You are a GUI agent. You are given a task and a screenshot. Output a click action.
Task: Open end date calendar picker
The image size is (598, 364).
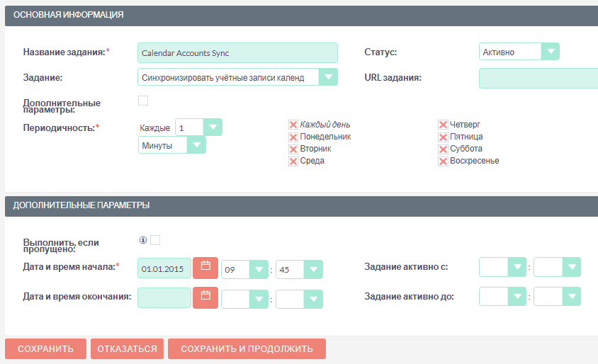point(205,298)
